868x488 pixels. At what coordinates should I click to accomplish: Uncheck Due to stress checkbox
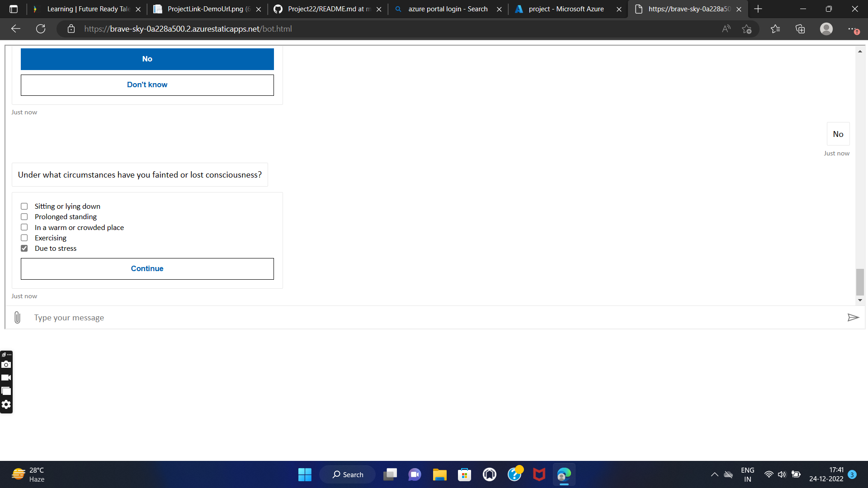click(x=24, y=249)
